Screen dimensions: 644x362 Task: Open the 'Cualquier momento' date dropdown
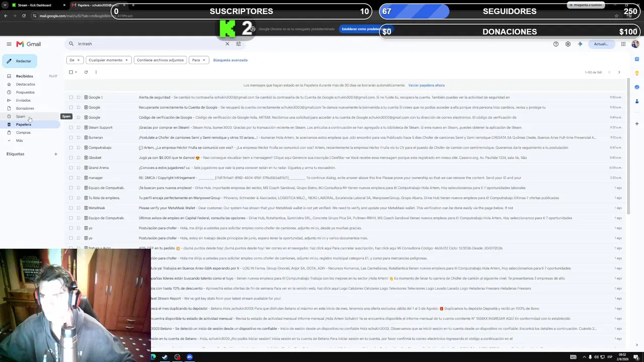[x=108, y=60]
